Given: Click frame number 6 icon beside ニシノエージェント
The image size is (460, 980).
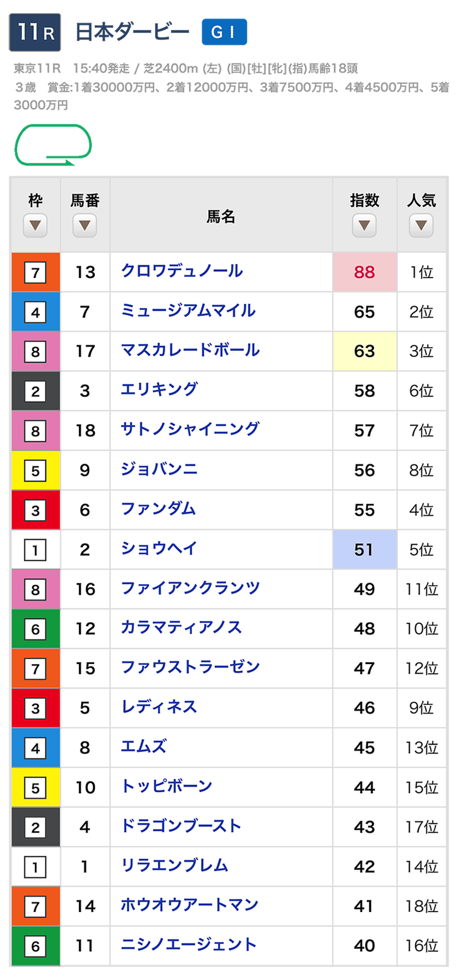Looking at the screenshot, I should (36, 946).
